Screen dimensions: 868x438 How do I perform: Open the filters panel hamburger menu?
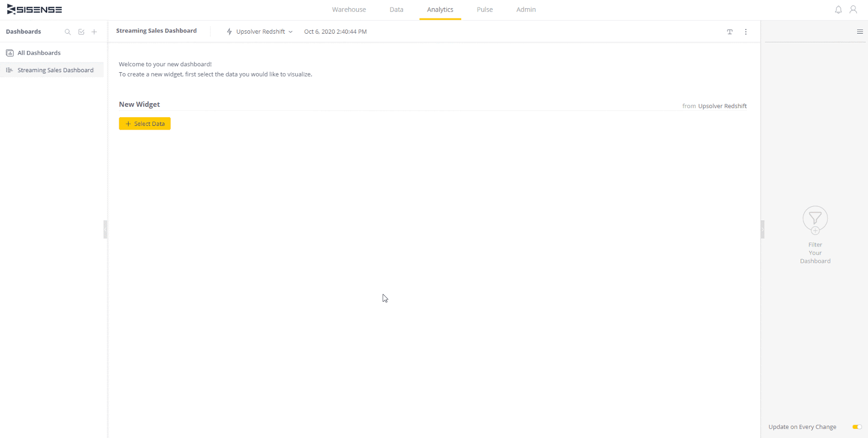(x=860, y=31)
